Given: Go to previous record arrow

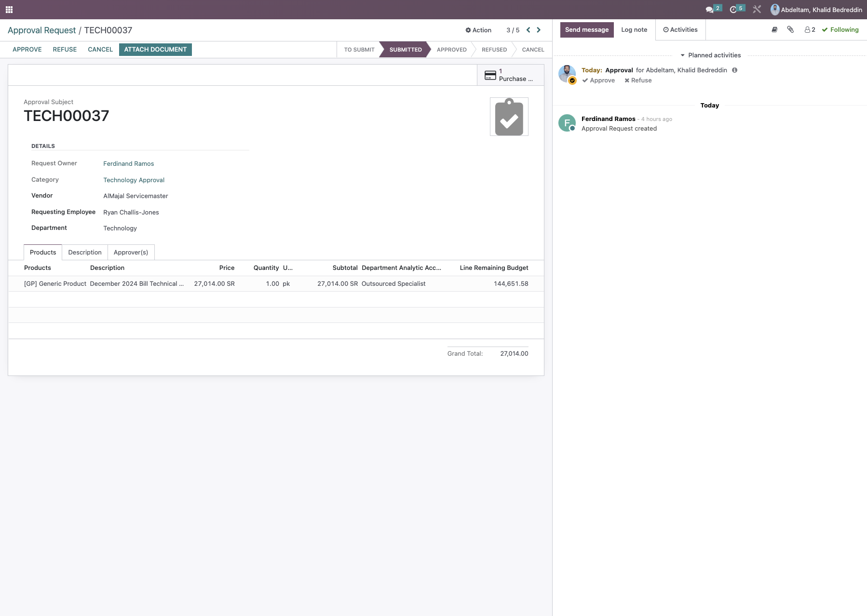Looking at the screenshot, I should coord(528,30).
